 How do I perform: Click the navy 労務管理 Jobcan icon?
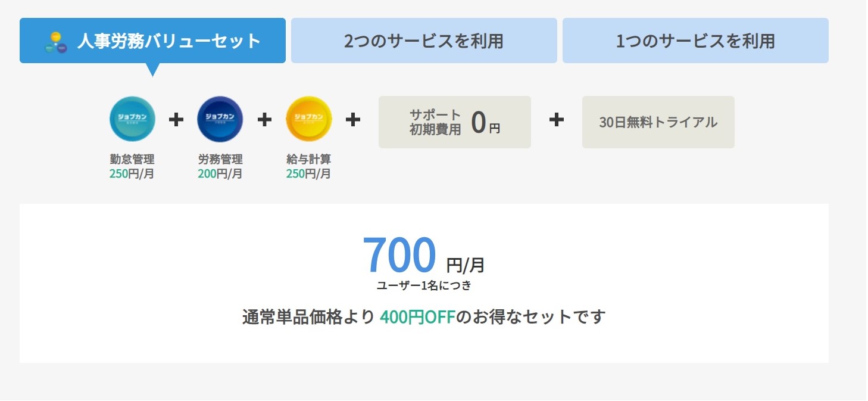point(220,119)
